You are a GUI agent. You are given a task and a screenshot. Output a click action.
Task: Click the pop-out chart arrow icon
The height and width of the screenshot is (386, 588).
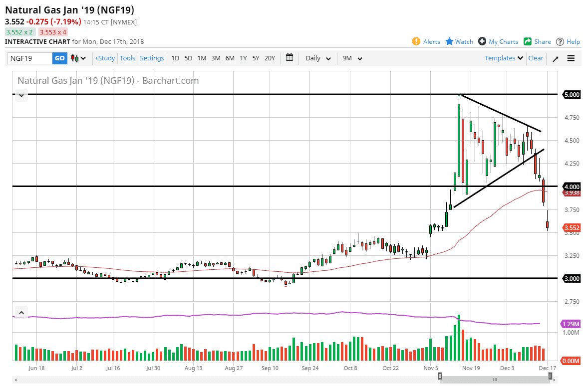[555, 58]
